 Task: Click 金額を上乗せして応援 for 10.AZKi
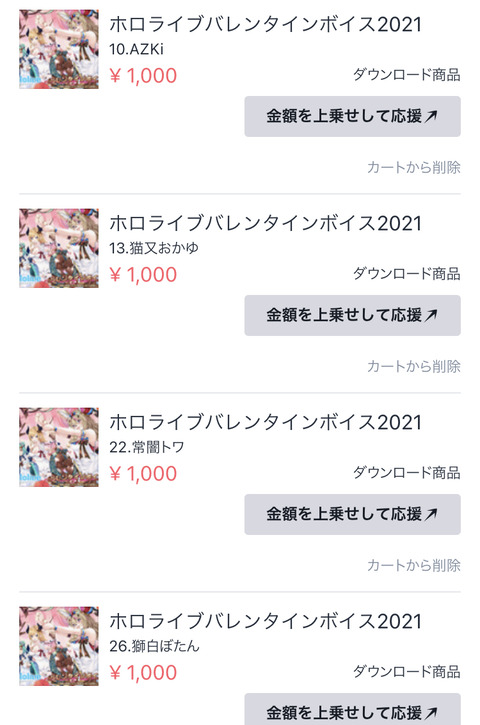tap(352, 117)
